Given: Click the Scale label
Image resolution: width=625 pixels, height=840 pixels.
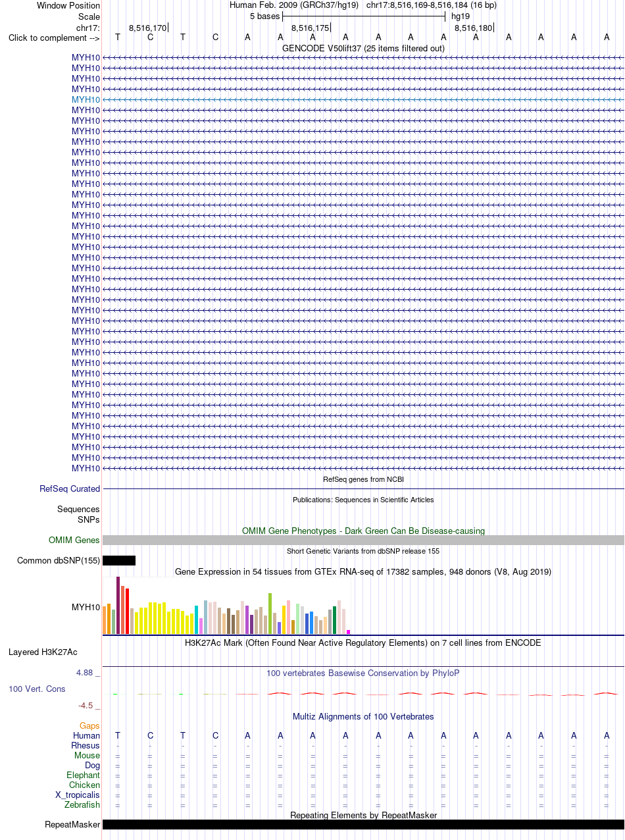Looking at the screenshot, I should (89, 16).
